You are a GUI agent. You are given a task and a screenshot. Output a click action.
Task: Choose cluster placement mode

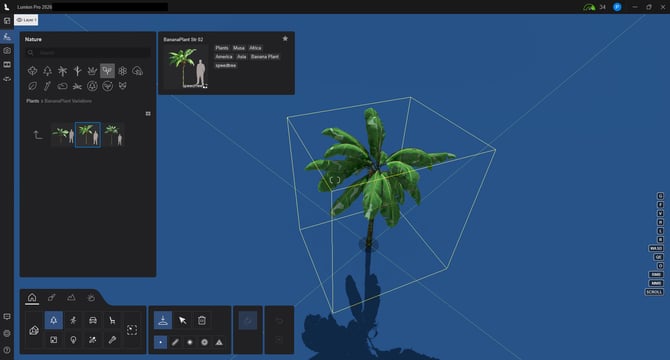[190, 342]
